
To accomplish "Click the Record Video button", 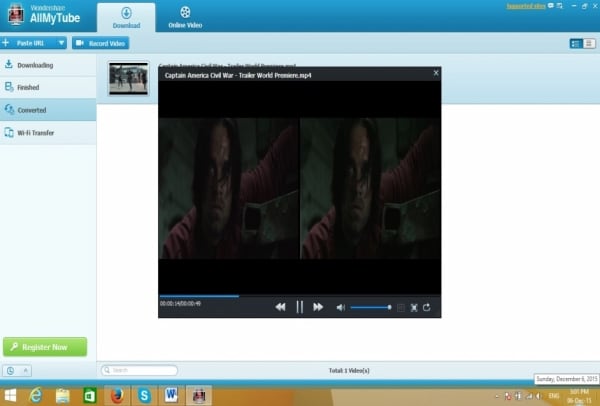I will pyautogui.click(x=101, y=43).
